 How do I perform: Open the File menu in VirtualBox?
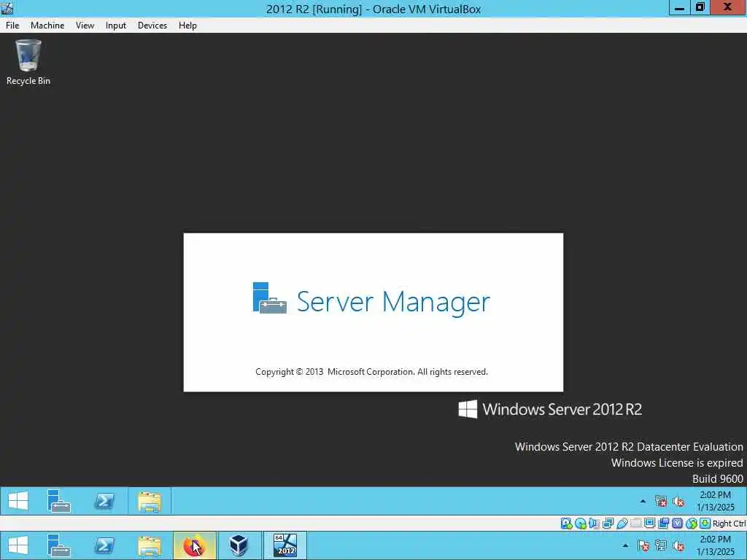[12, 26]
